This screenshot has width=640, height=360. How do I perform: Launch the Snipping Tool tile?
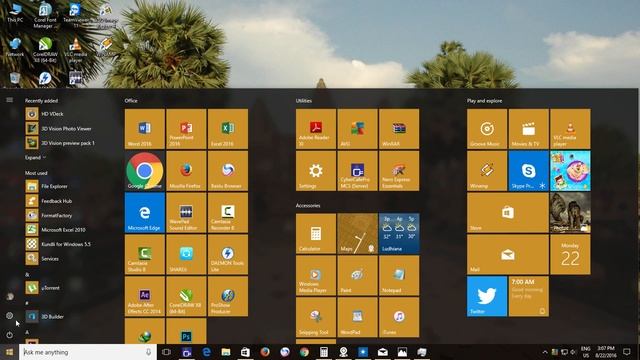point(316,317)
